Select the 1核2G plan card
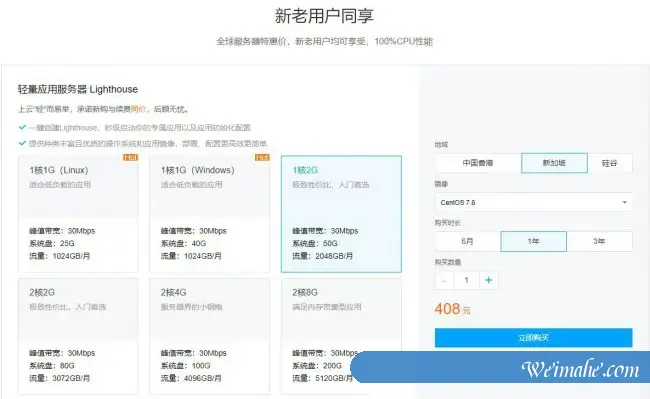 (x=341, y=214)
